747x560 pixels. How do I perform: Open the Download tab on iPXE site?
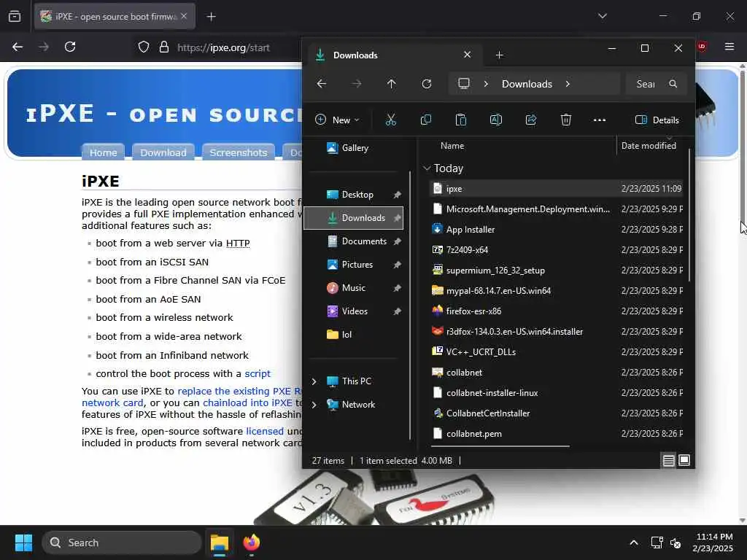[163, 152]
